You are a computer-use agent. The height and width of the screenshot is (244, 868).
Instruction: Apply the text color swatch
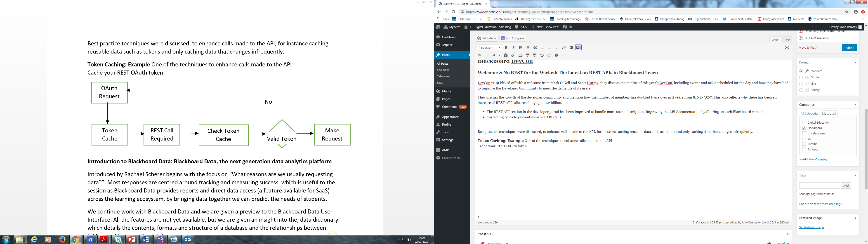(x=494, y=55)
